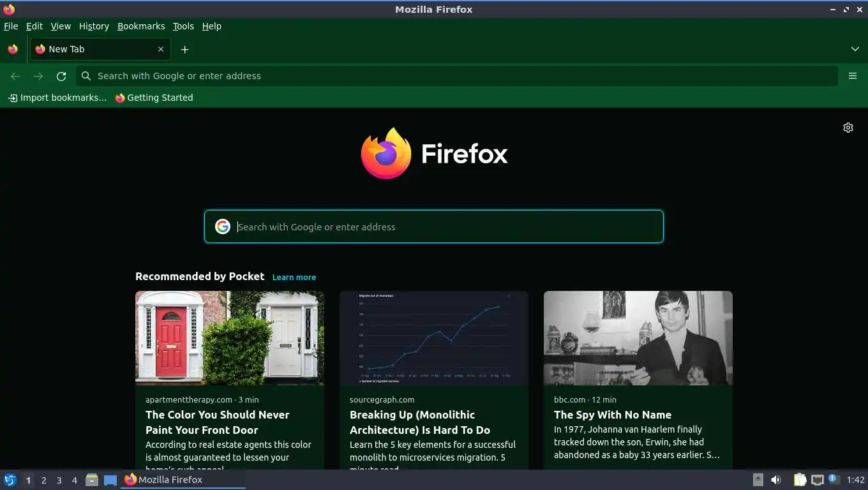Image resolution: width=868 pixels, height=490 pixels.
Task: Click the Google G icon in search box
Action: tap(222, 226)
